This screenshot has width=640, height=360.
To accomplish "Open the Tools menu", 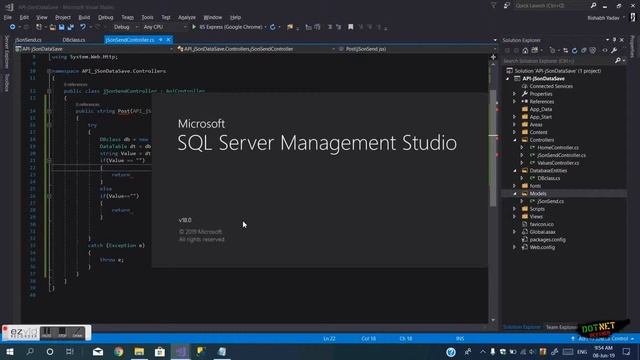I will pos(147,18).
